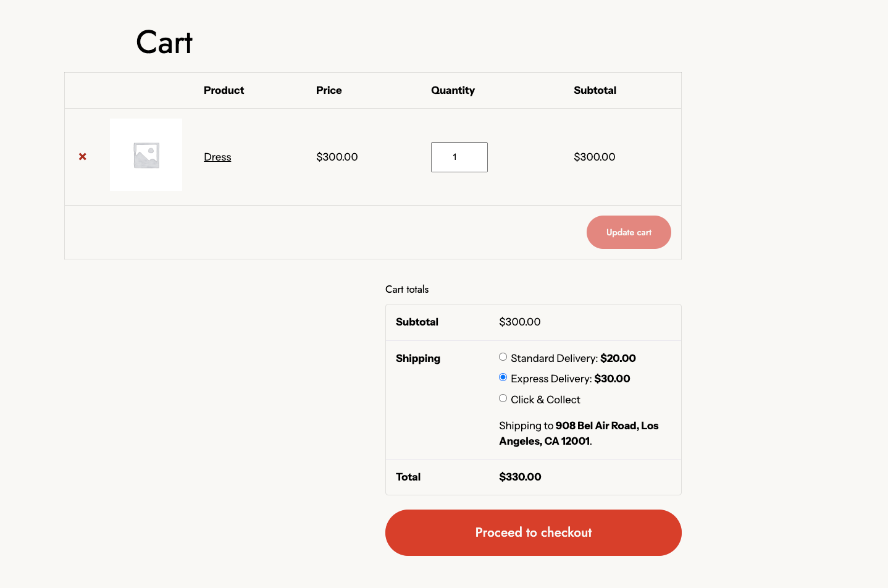Click the Price column header

[329, 90]
